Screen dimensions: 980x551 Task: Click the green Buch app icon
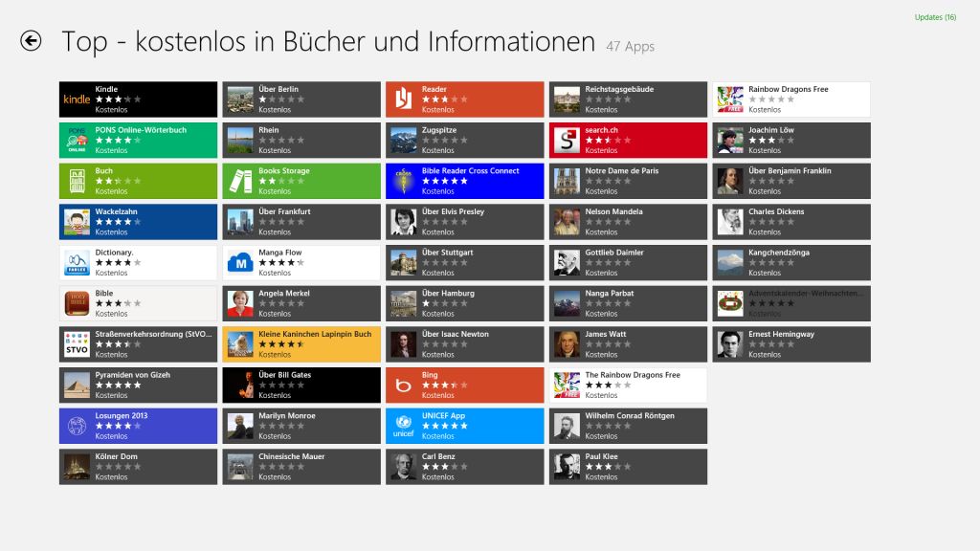point(77,181)
